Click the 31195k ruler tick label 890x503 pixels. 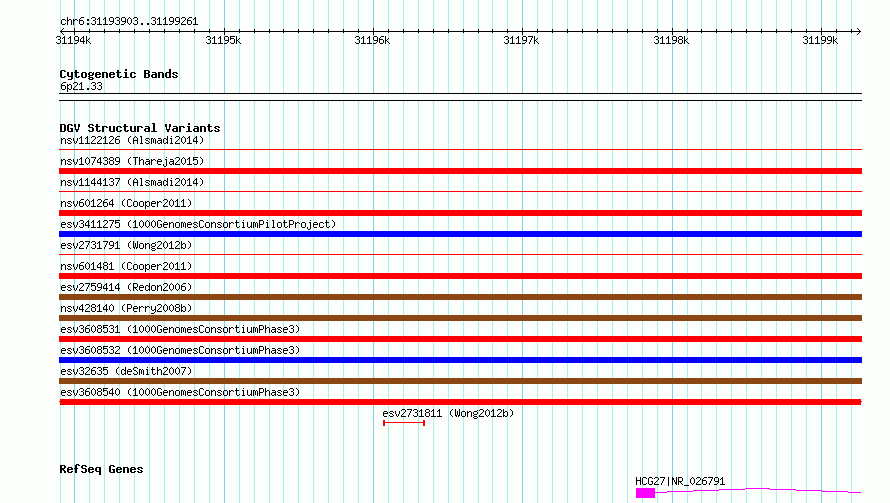coord(223,40)
